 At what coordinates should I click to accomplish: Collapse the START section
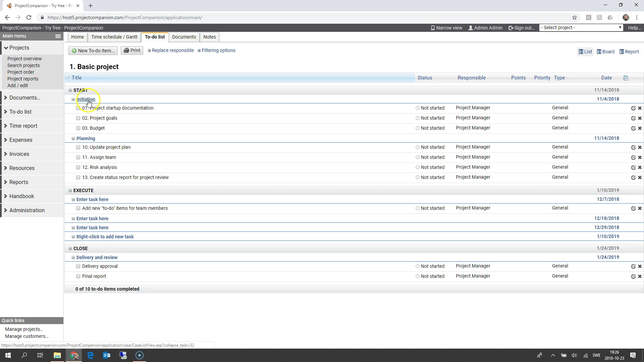point(70,90)
